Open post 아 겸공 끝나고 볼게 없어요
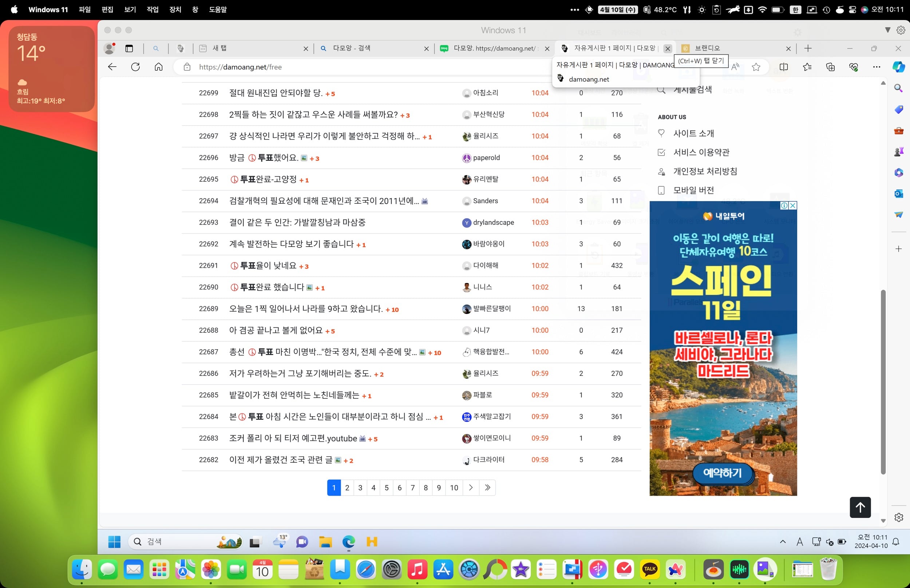Viewport: 910px width, 588px height. click(x=276, y=330)
